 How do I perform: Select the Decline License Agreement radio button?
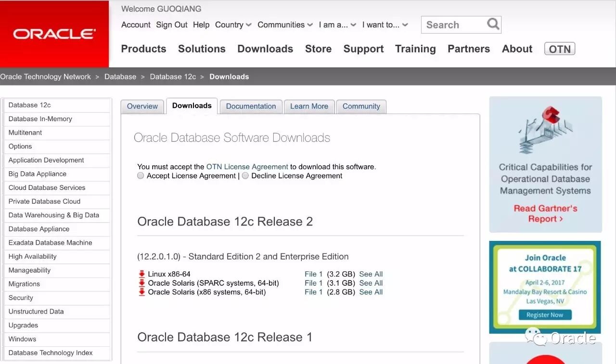[x=245, y=176]
